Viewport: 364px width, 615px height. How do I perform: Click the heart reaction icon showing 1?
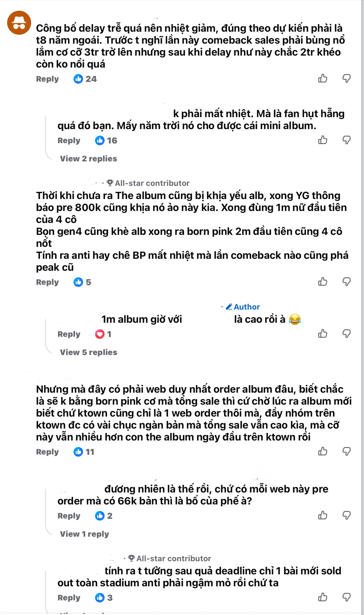(x=99, y=334)
